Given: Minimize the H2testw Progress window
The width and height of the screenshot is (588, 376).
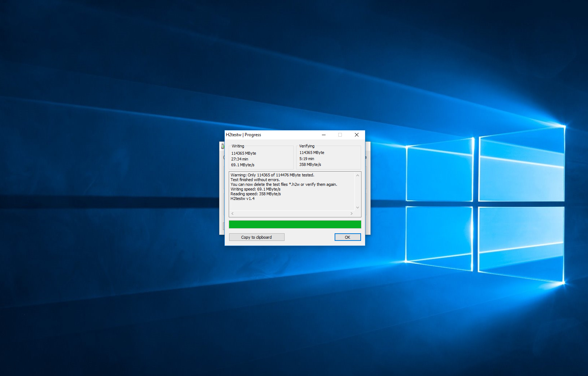Looking at the screenshot, I should pyautogui.click(x=324, y=135).
